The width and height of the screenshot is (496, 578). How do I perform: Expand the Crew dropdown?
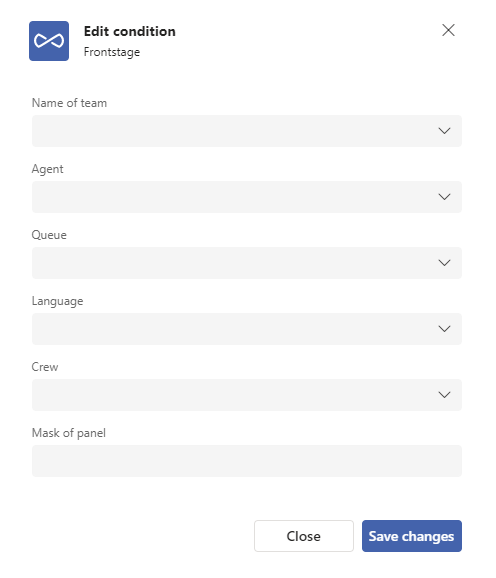[247, 395]
